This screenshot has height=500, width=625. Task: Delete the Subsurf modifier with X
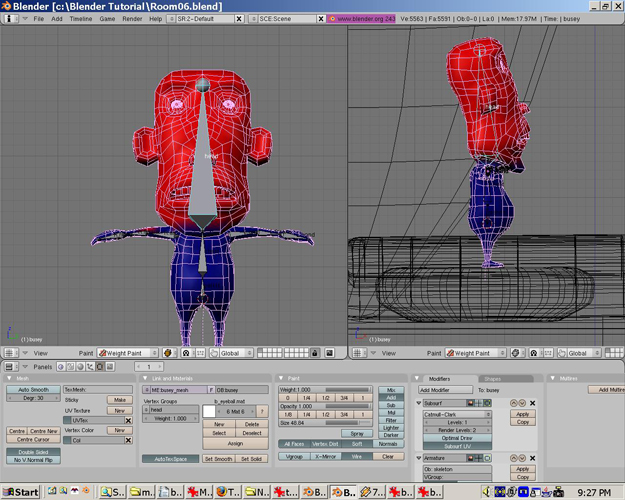[x=532, y=403]
